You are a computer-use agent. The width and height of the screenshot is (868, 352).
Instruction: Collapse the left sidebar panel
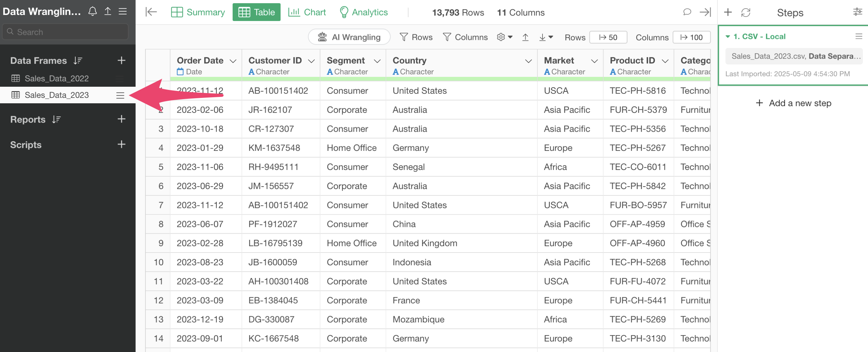point(151,12)
